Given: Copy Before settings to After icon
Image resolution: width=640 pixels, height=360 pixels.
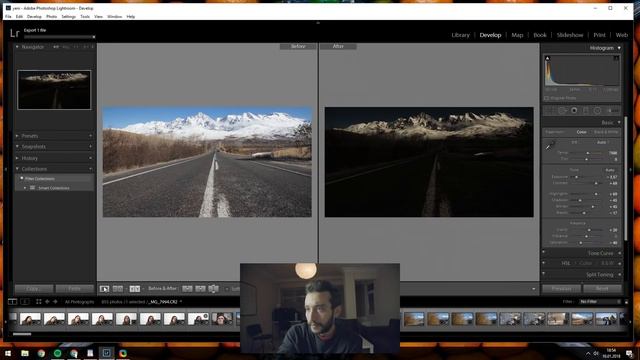Looking at the screenshot, I should tap(187, 289).
